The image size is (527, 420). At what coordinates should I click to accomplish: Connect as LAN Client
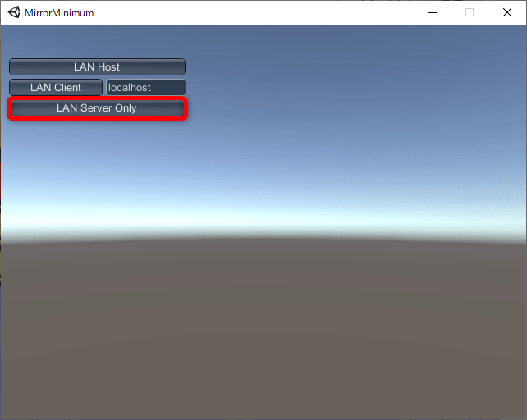pos(56,87)
